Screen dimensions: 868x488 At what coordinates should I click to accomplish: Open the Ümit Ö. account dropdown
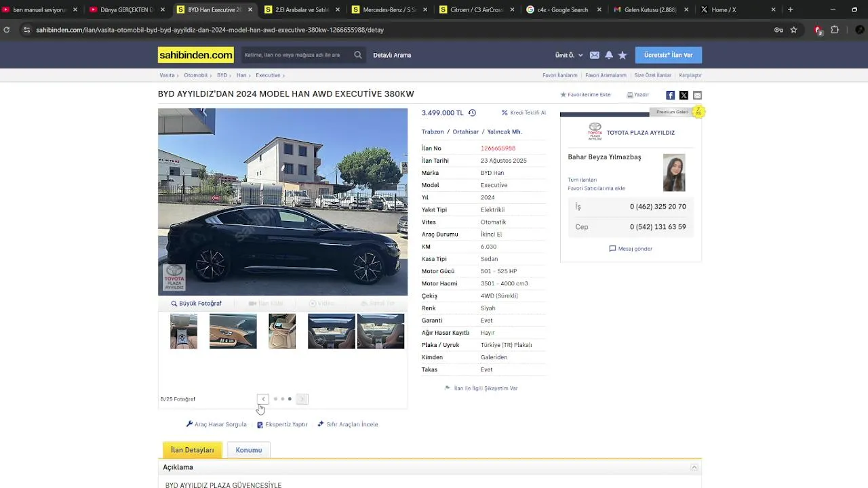click(569, 55)
